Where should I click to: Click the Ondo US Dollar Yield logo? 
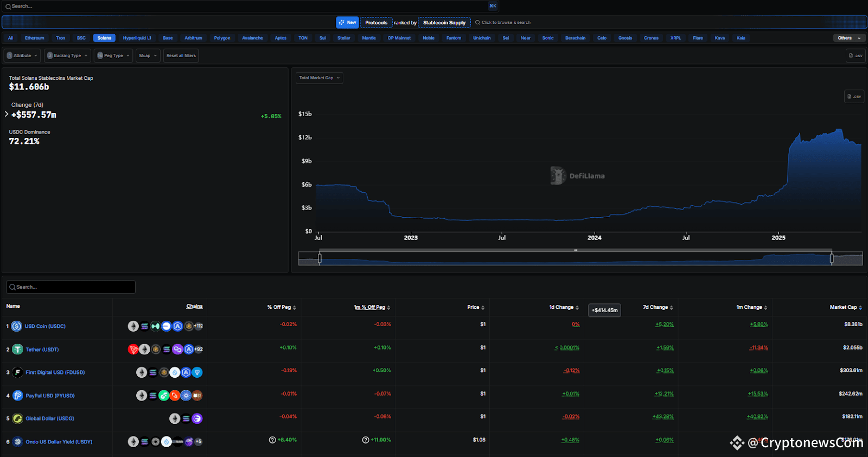point(18,442)
